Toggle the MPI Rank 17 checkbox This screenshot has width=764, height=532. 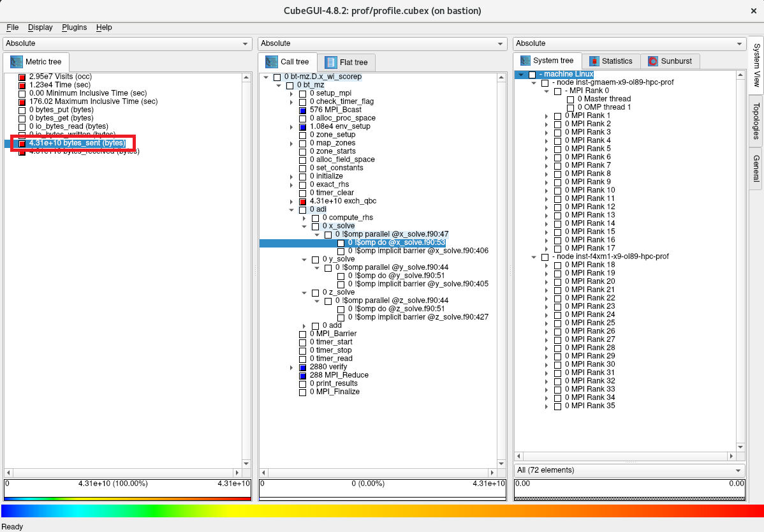tap(557, 249)
